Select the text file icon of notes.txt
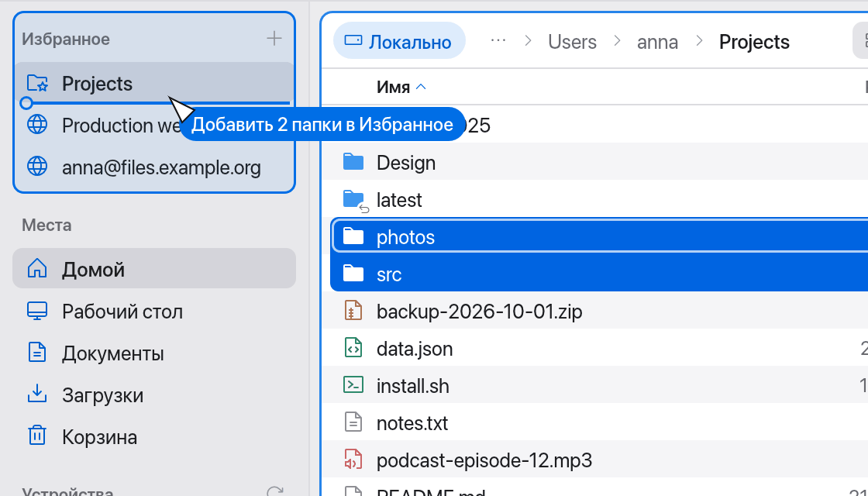Viewport: 868px width, 496px height. [353, 422]
